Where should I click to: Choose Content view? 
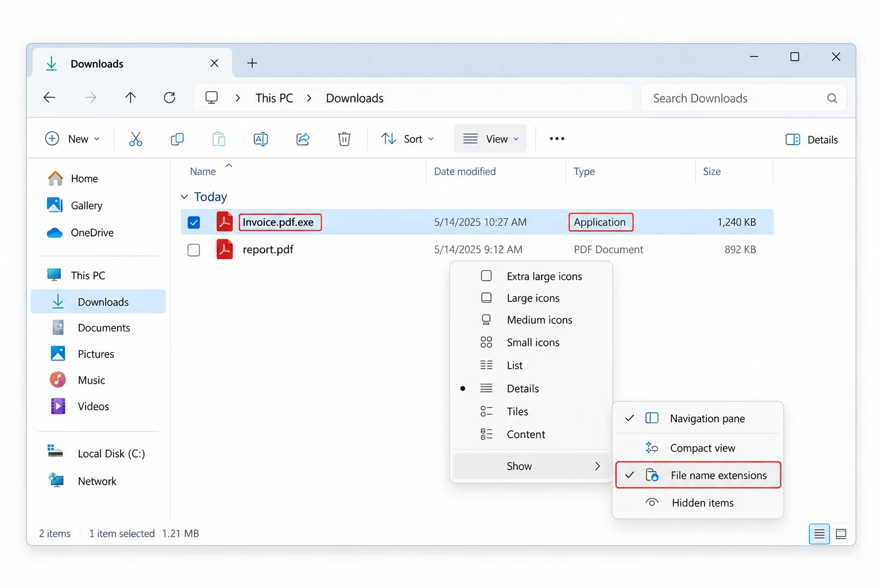coord(531,435)
